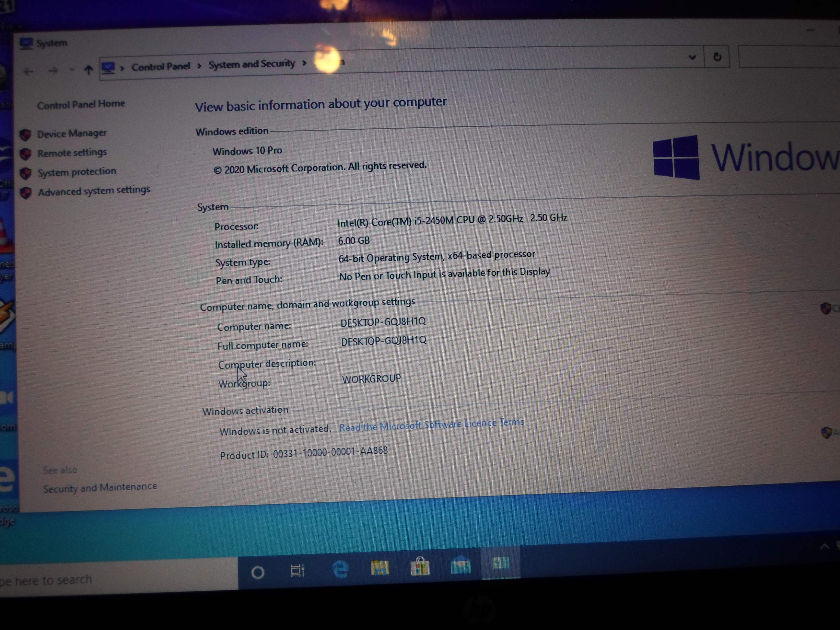Image resolution: width=840 pixels, height=630 pixels.
Task: Click No Pen or Touch Input text
Action: [444, 274]
